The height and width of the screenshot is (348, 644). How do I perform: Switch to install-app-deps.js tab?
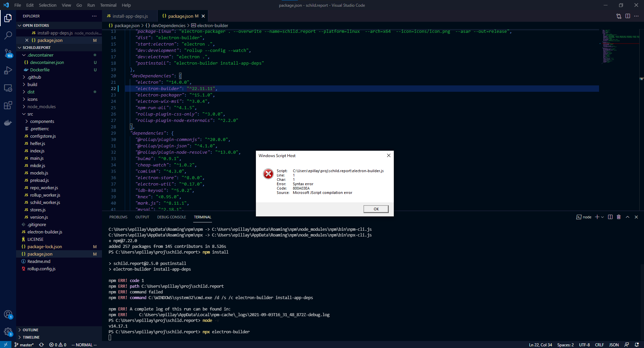pos(130,16)
